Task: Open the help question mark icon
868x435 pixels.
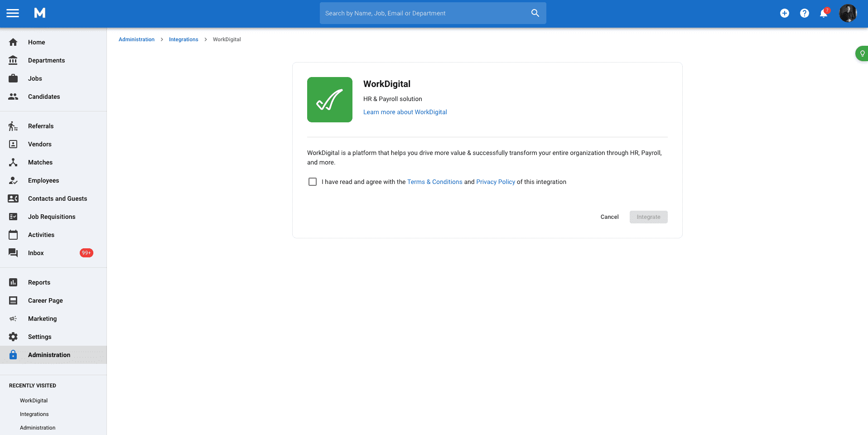Action: (x=805, y=13)
